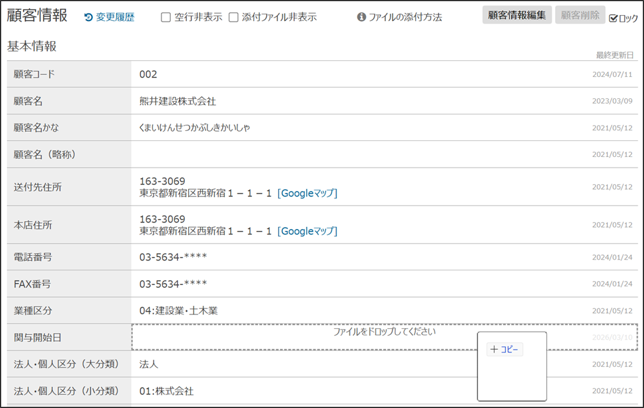
Task: Enable the 添付ファイル非表示 checkbox
Action: (233, 18)
